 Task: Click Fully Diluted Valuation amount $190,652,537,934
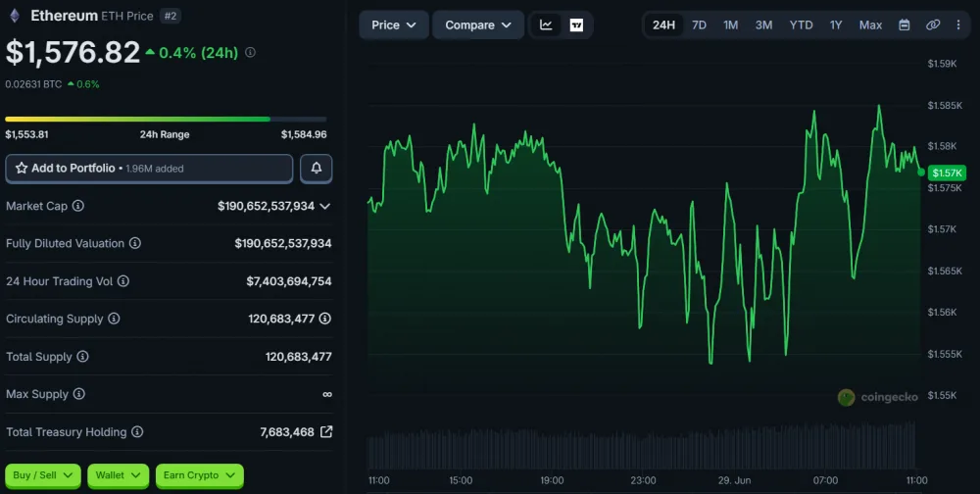point(283,243)
